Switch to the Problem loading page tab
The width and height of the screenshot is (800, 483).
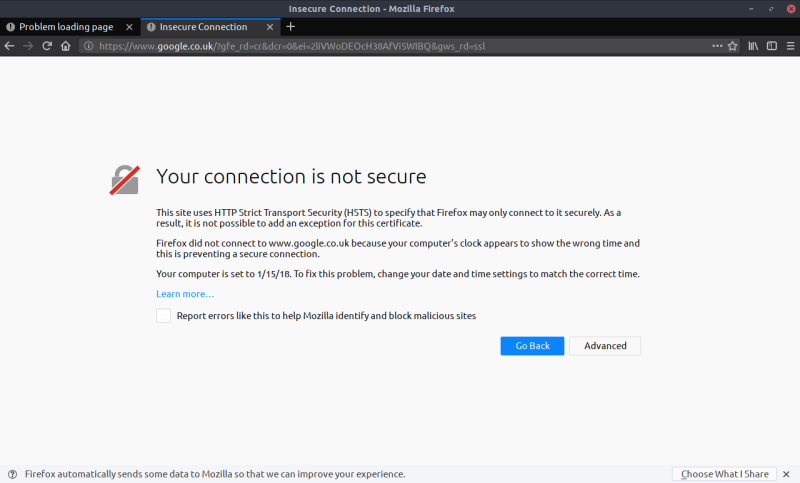65,27
